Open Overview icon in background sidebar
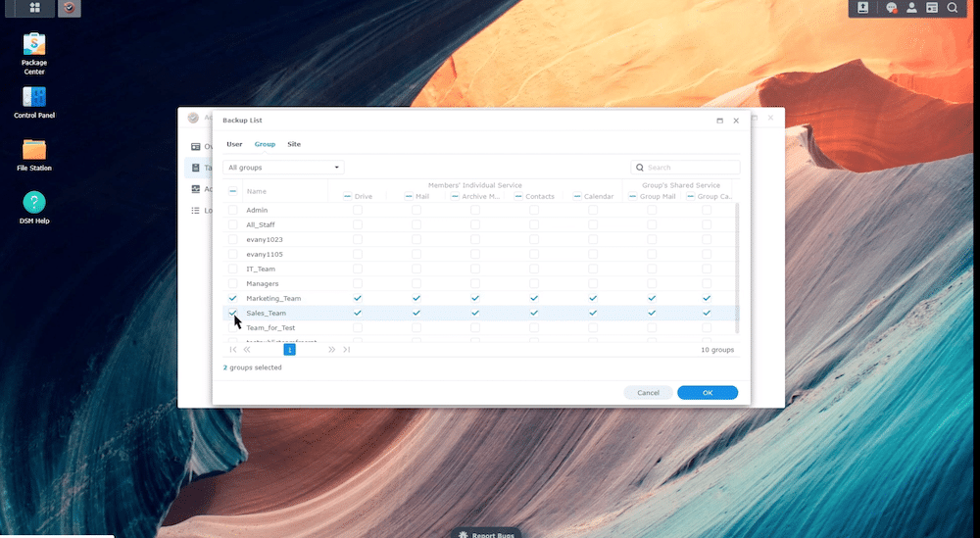980x538 pixels. tap(196, 146)
